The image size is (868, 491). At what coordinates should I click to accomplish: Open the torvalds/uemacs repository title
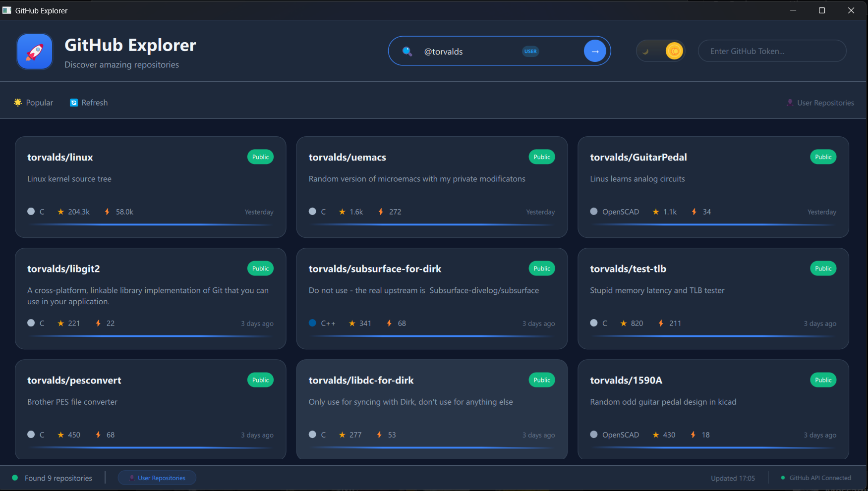coord(347,157)
